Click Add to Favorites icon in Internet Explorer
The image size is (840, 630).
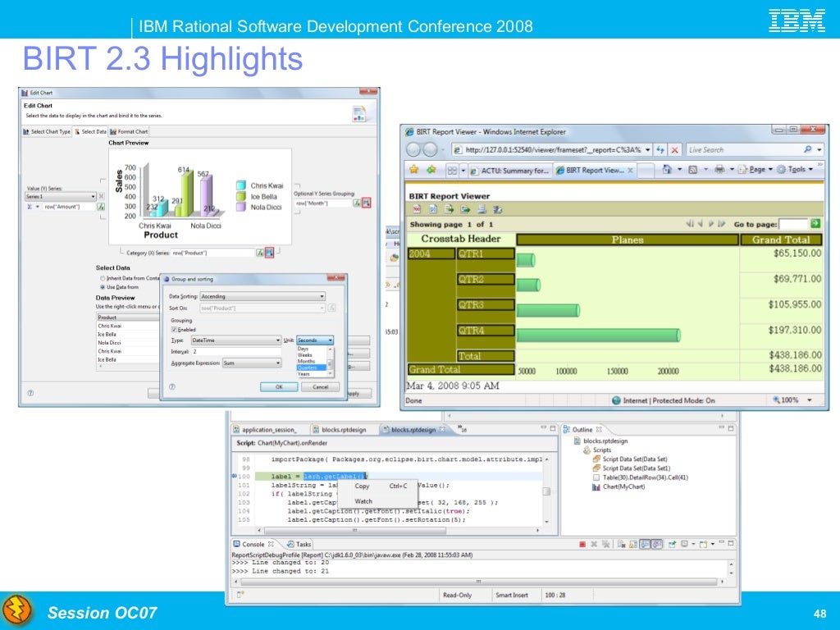[x=431, y=170]
